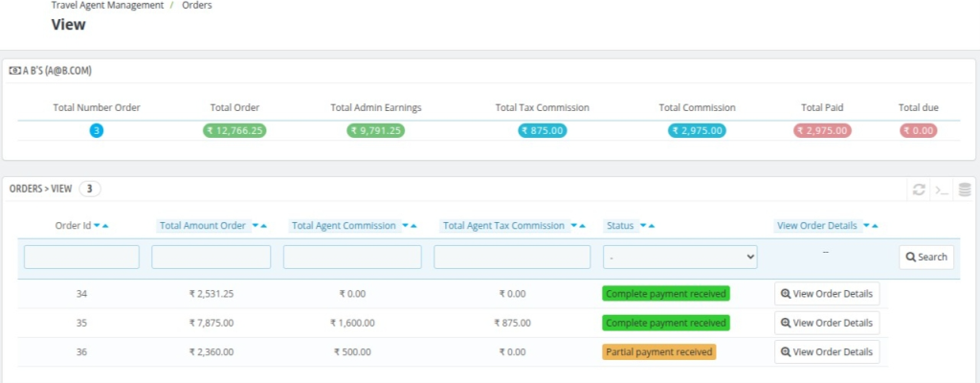Click the Status column header
980x383 pixels.
620,226
